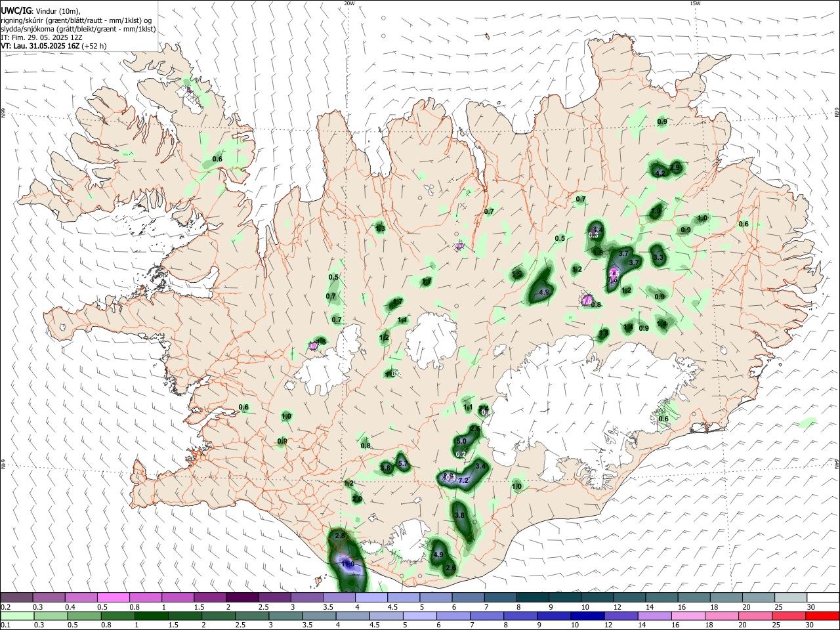Click the dark blue 10 mm rain legend swatch
Viewport: 840px width, 630px height.
pos(586,616)
